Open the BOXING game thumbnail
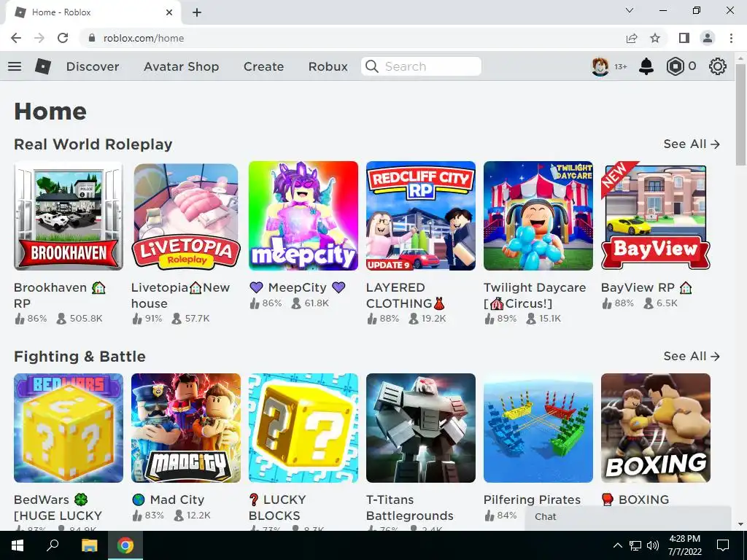This screenshot has width=747, height=560. (656, 428)
